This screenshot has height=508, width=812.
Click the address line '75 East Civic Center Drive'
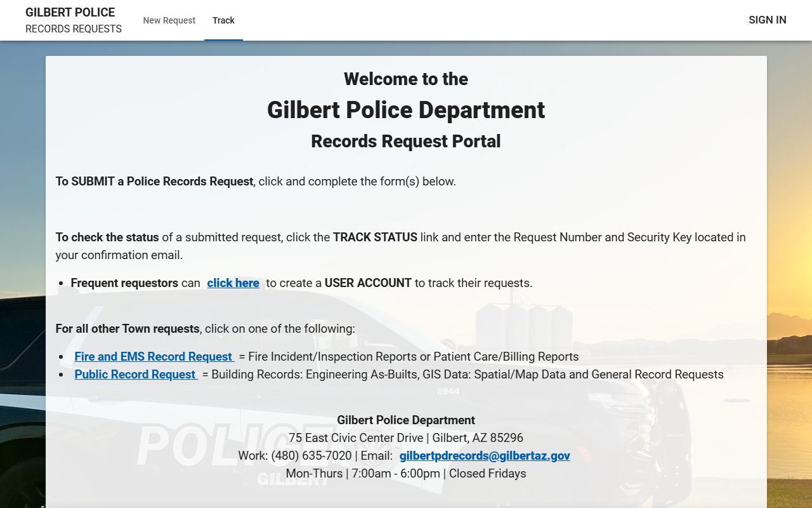(x=356, y=438)
